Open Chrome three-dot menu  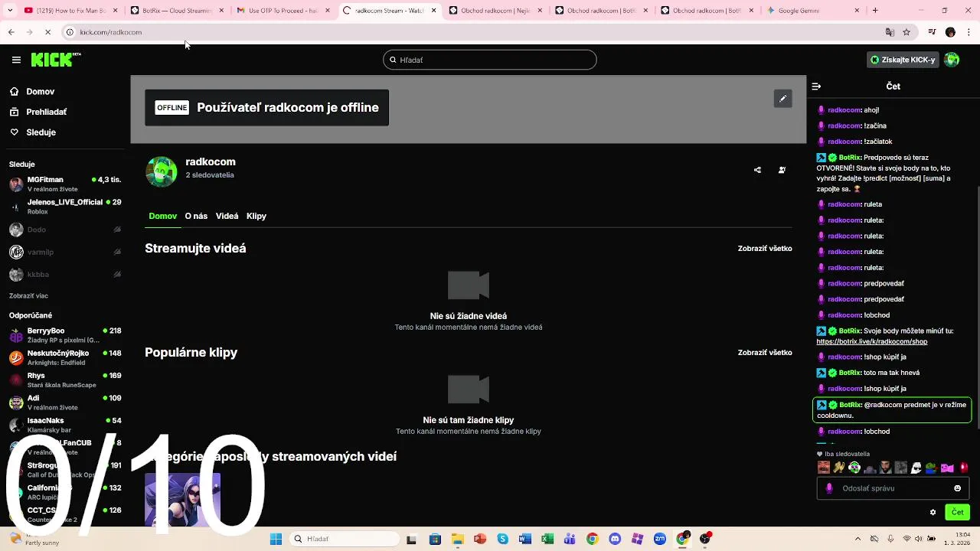point(968,32)
